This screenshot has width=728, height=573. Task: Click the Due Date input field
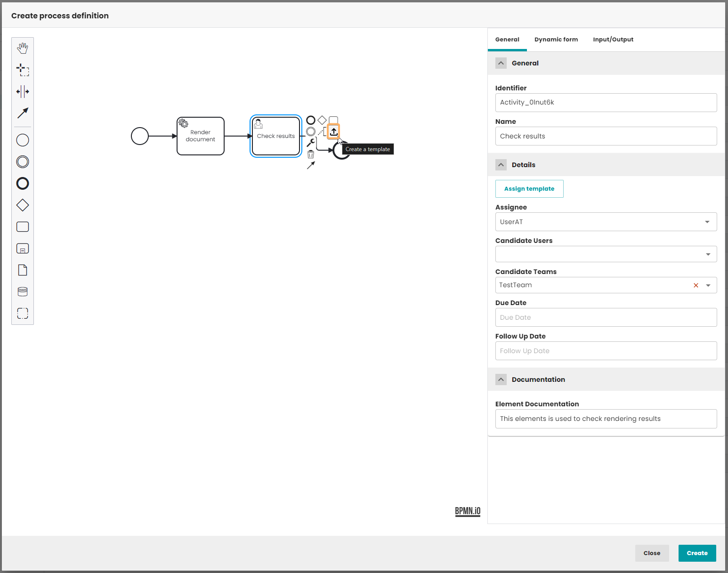click(606, 317)
